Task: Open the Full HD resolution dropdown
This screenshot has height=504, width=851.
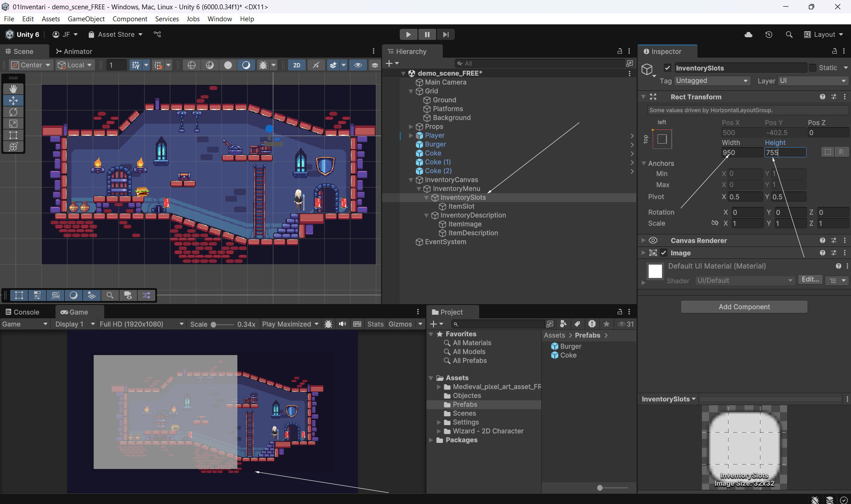Action: coord(141,324)
